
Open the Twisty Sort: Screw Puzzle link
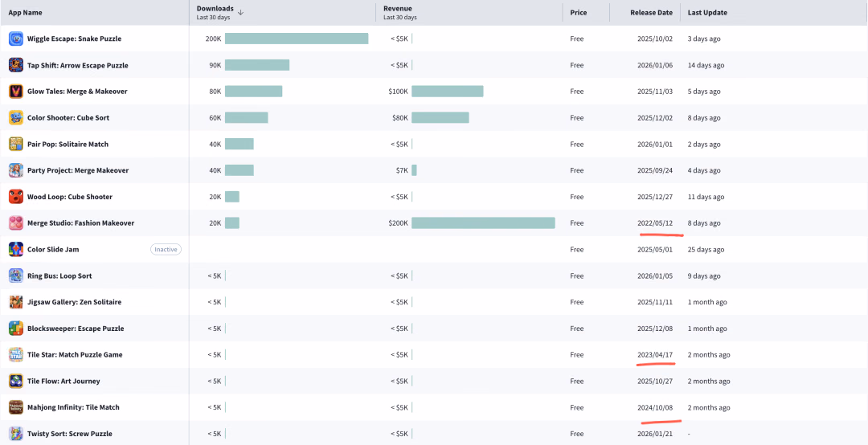[x=70, y=434]
